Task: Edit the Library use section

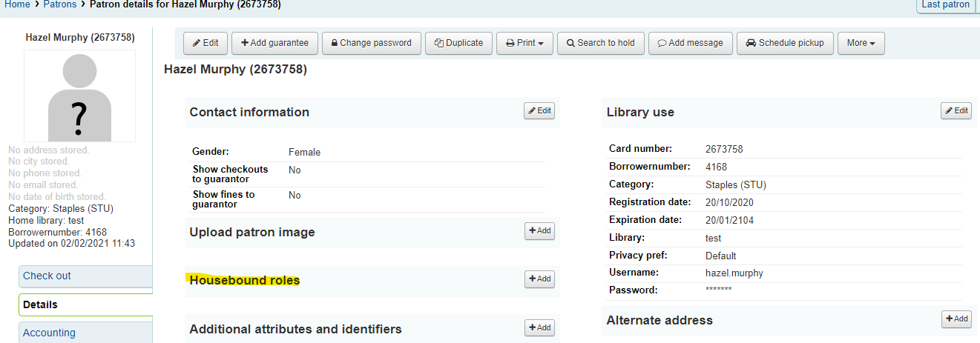Action: [x=956, y=111]
